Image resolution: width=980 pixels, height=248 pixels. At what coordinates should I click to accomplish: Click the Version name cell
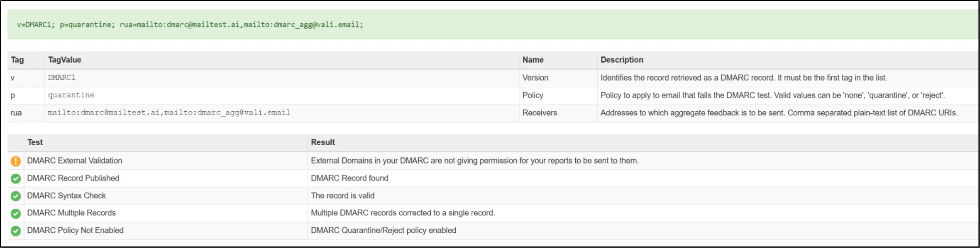[x=535, y=78]
